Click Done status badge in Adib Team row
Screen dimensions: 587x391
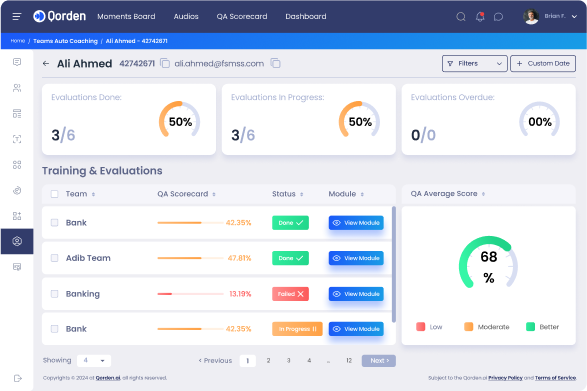tap(290, 258)
